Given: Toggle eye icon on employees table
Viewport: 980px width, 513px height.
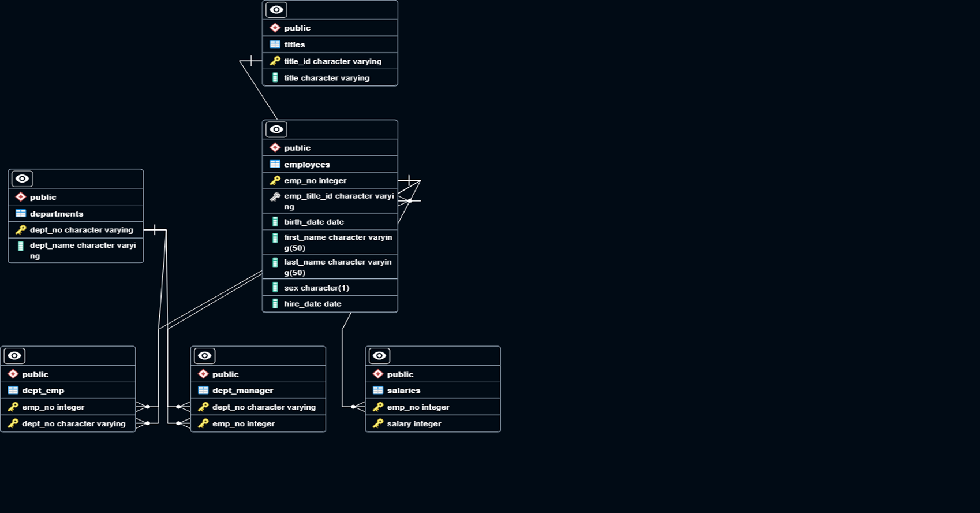Looking at the screenshot, I should (x=276, y=129).
